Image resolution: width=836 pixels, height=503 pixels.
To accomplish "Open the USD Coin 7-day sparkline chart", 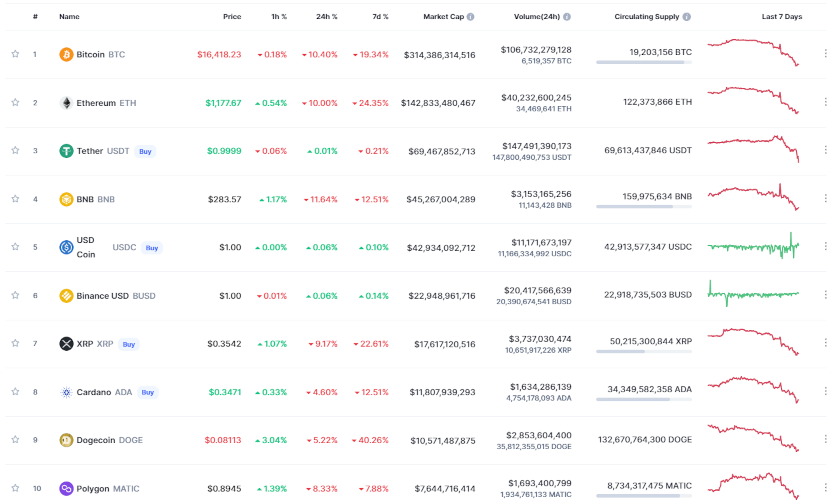I will tap(753, 246).
